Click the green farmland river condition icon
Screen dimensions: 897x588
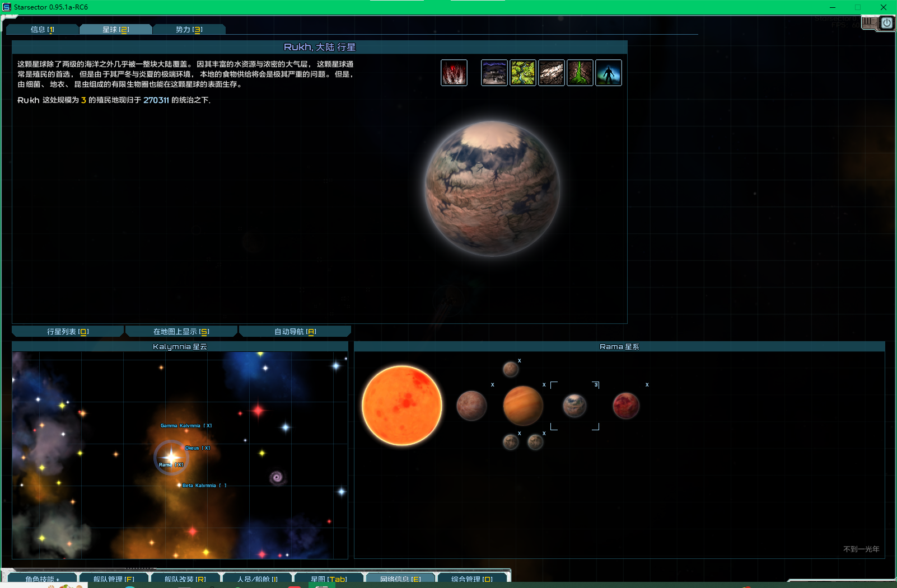click(x=522, y=73)
